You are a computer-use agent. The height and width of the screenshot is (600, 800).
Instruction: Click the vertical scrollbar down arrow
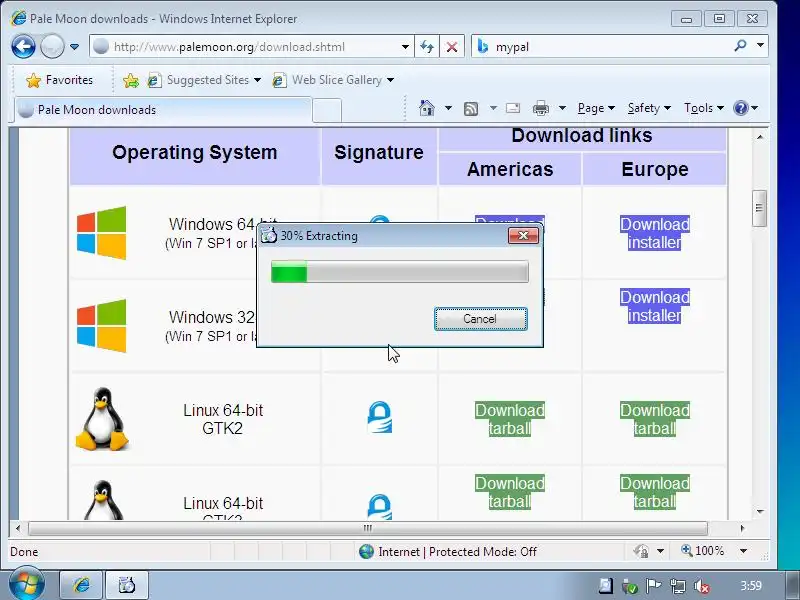tap(760, 512)
